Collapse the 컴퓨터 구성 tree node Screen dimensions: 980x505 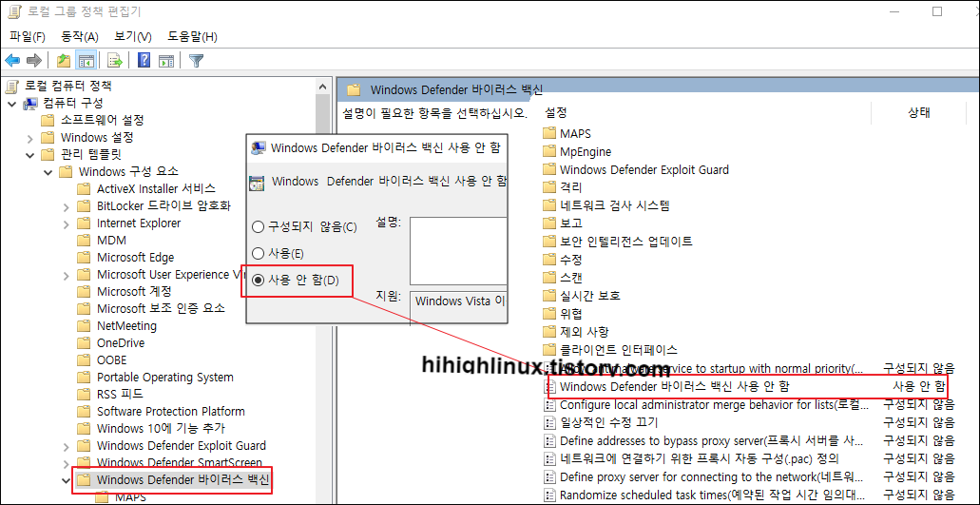pos(11,103)
